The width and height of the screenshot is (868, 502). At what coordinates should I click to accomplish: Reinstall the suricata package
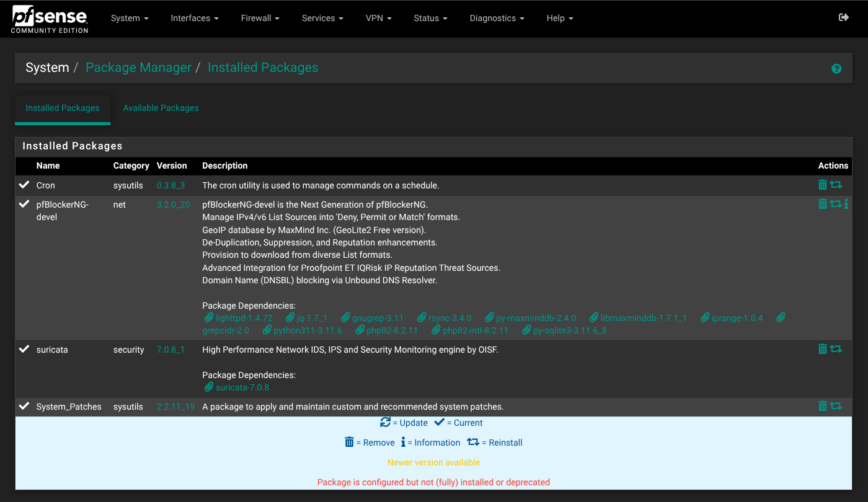tap(836, 349)
